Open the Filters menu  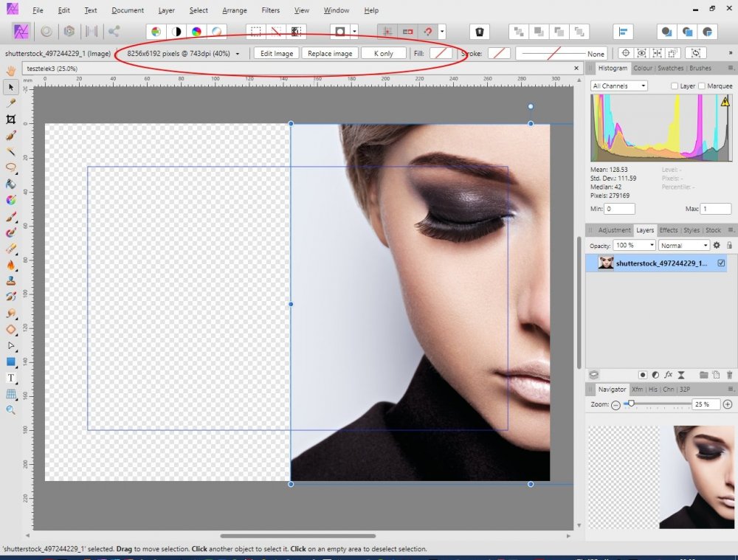pyautogui.click(x=270, y=10)
